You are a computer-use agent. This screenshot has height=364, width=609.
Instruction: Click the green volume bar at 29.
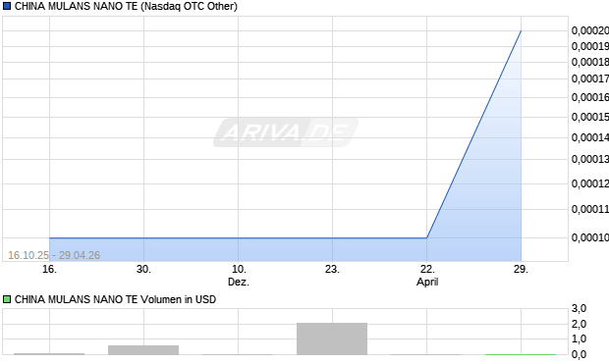(521, 354)
